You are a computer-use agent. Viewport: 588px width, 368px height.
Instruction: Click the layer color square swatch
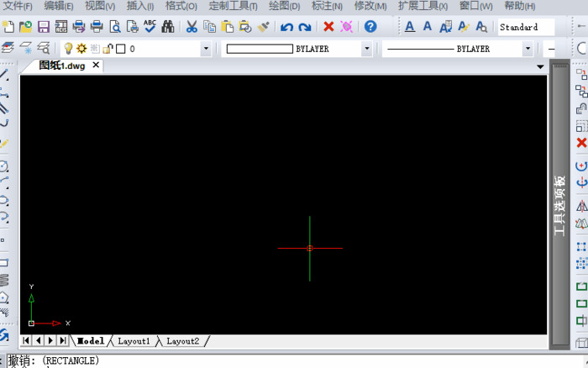[x=120, y=49]
